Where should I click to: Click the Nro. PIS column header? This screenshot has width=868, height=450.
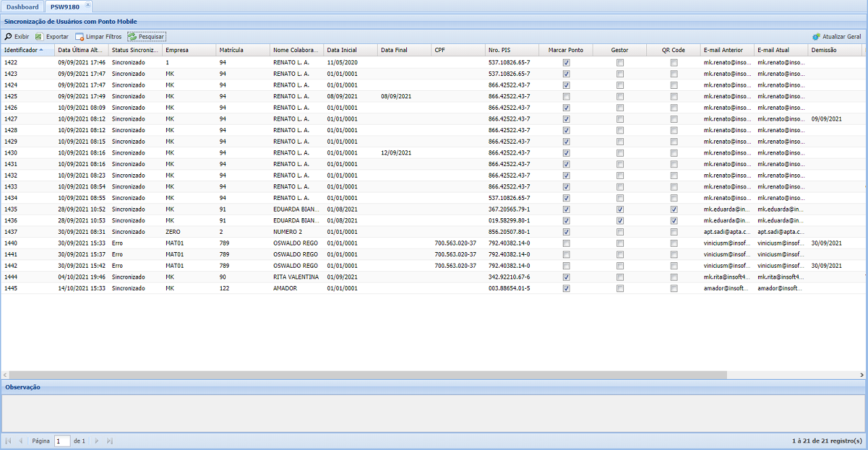click(x=512, y=50)
